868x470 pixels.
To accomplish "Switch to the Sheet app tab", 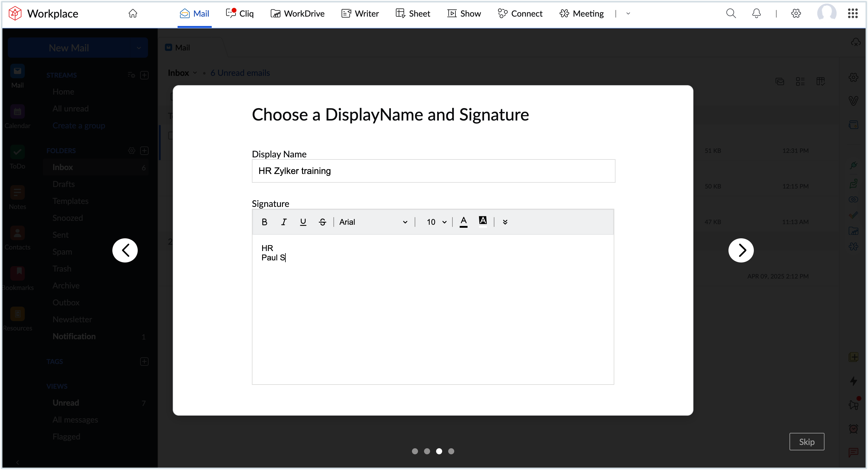I will (x=413, y=14).
